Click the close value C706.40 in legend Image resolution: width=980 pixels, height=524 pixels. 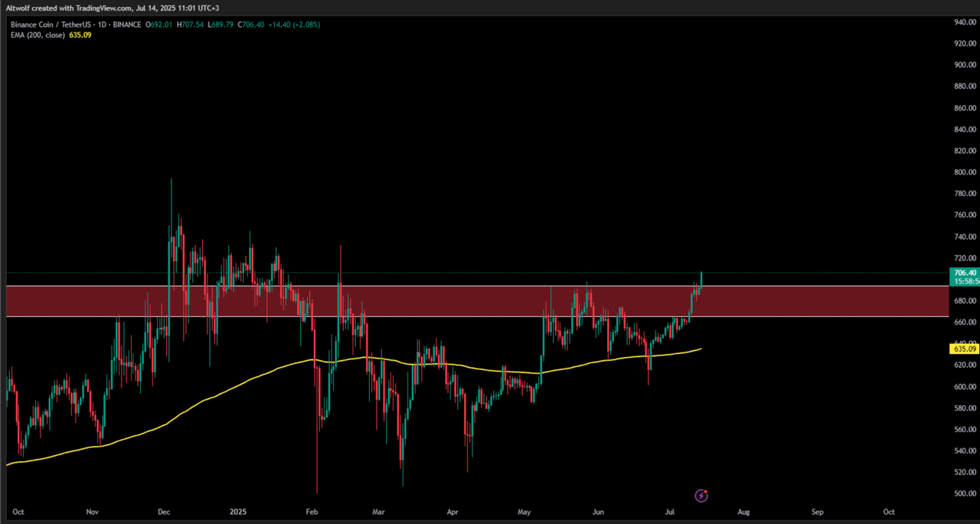(x=250, y=25)
